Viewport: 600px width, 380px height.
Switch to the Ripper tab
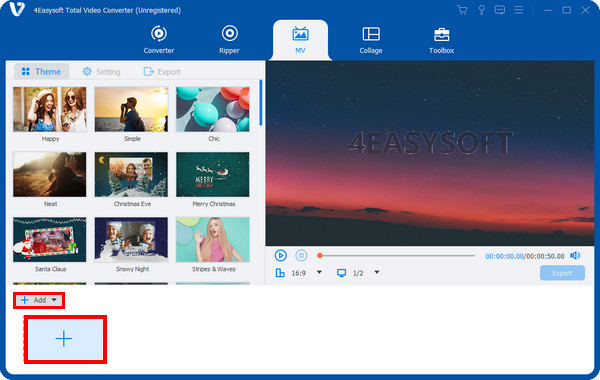[x=229, y=40]
